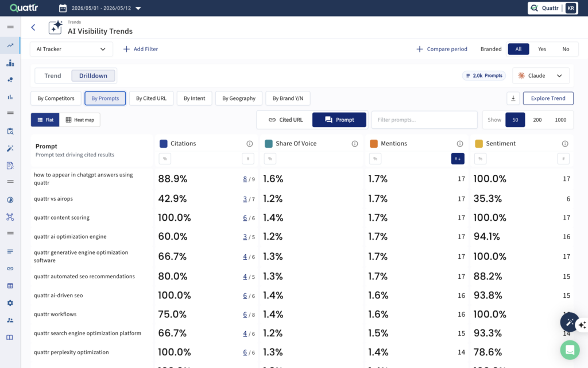The height and width of the screenshot is (368, 588).
Task: Click the download icon beside Explore Trend
Action: [513, 98]
